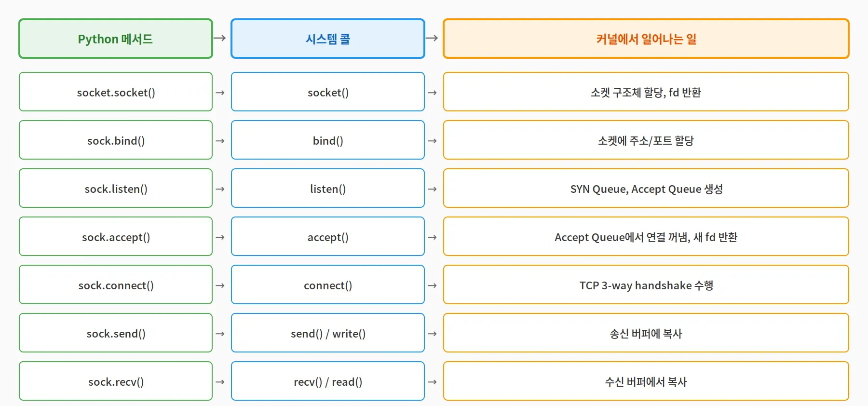This screenshot has width=868, height=406.
Task: Select the 커널에서 일어나는 일 header
Action: (x=646, y=39)
